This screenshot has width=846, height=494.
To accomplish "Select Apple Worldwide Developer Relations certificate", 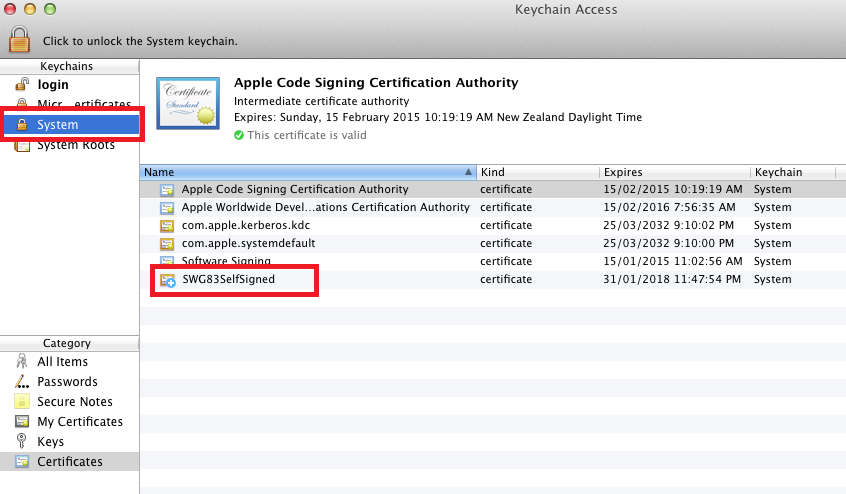I will 325,207.
